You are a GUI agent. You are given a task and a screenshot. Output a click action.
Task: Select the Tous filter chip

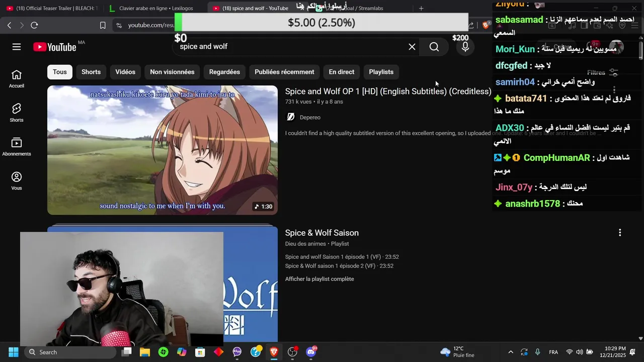pyautogui.click(x=60, y=72)
